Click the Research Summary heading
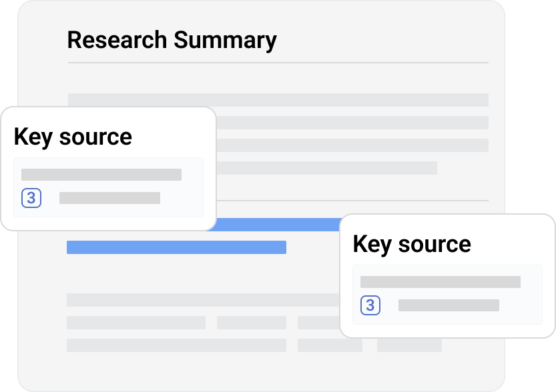This screenshot has width=556, height=392. click(172, 41)
